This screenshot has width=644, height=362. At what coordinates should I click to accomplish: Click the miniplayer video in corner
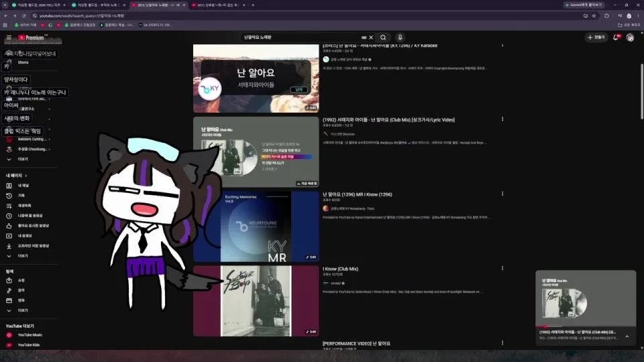[x=586, y=298]
